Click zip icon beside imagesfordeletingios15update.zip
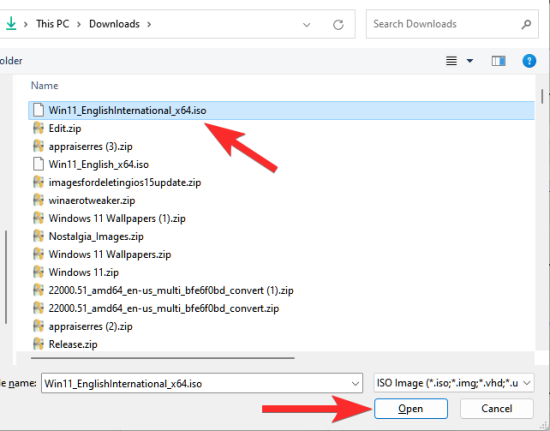The width and height of the screenshot is (550, 431). click(x=38, y=182)
